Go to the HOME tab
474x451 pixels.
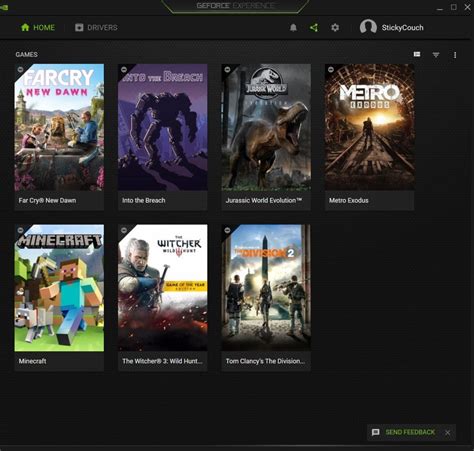tap(38, 27)
